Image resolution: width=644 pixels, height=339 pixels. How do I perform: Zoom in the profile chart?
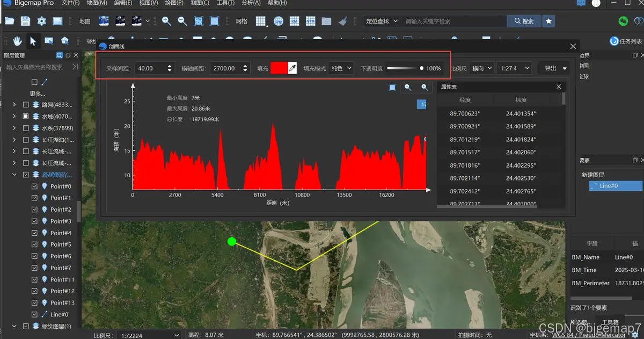(x=425, y=87)
